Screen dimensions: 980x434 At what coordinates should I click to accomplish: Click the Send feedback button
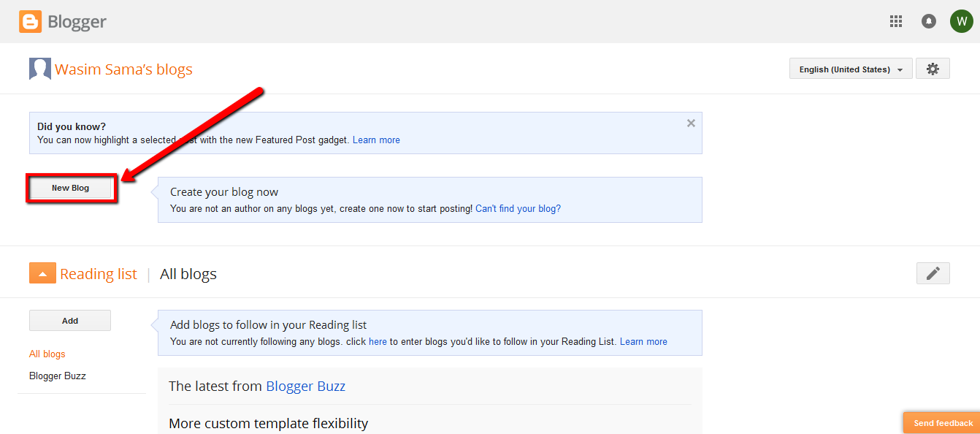click(943, 423)
